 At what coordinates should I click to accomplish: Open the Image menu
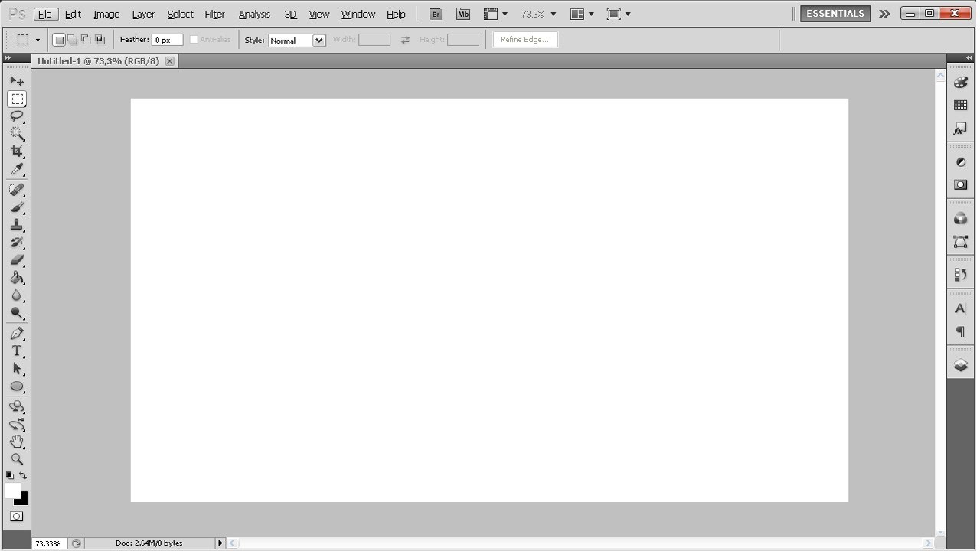[106, 15]
